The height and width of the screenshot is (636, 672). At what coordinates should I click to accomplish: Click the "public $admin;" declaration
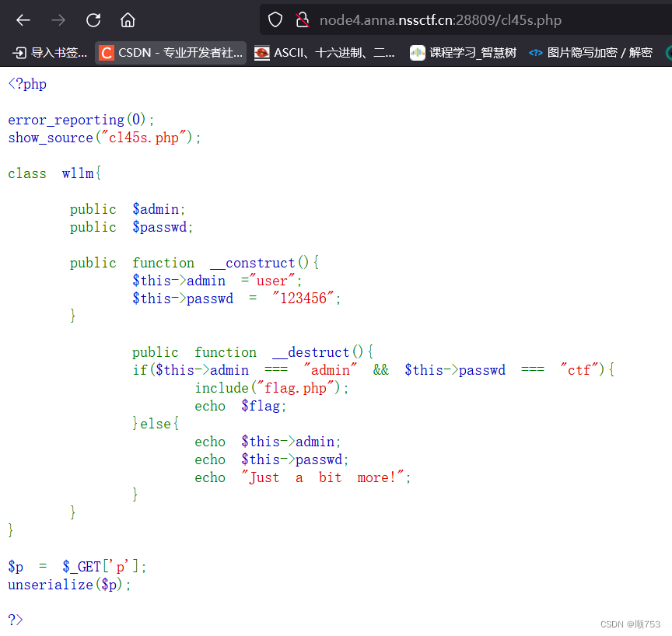click(128, 209)
